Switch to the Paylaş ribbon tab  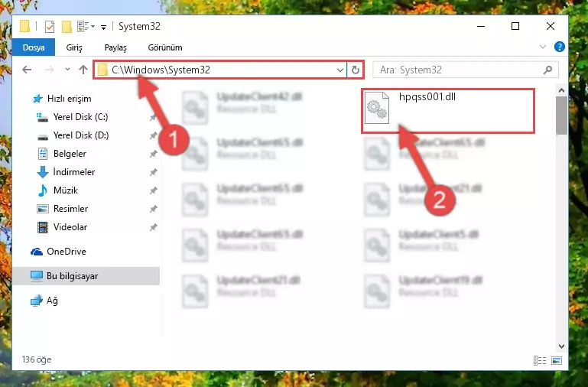click(115, 47)
